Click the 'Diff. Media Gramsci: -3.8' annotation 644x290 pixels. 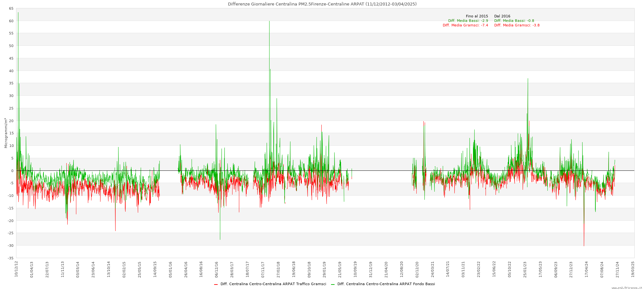click(517, 25)
